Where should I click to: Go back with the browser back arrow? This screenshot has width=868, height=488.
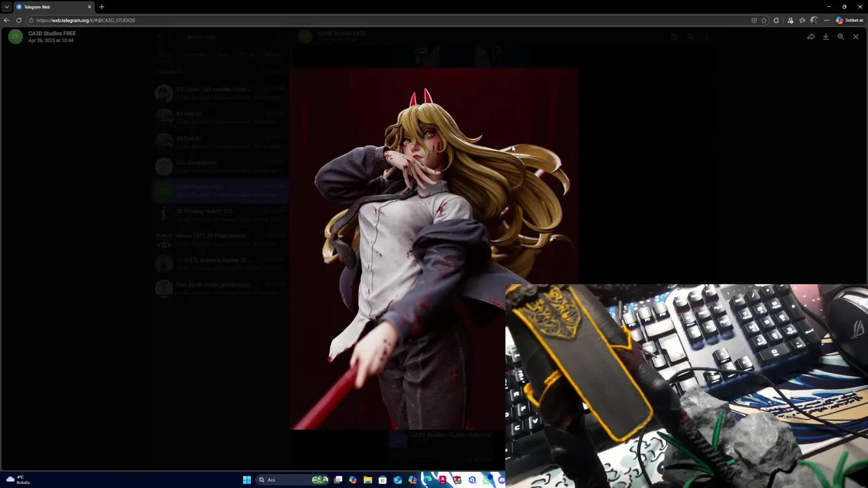7,20
